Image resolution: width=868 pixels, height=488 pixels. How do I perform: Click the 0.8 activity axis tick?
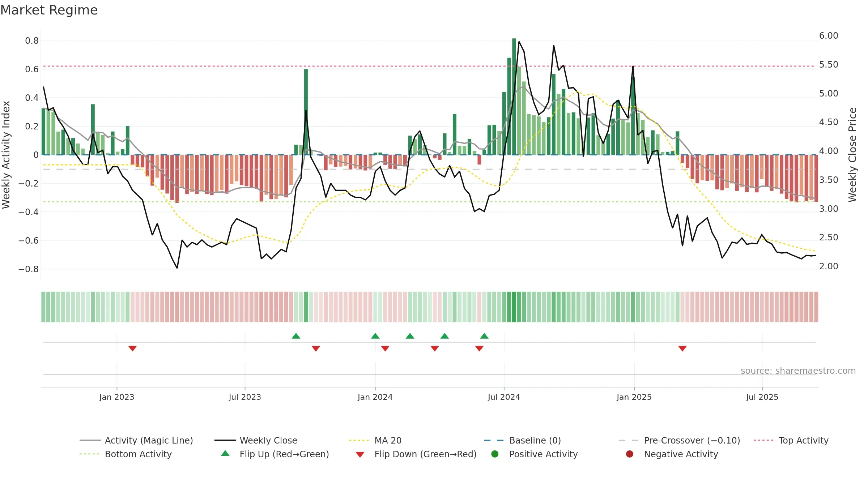click(x=32, y=41)
